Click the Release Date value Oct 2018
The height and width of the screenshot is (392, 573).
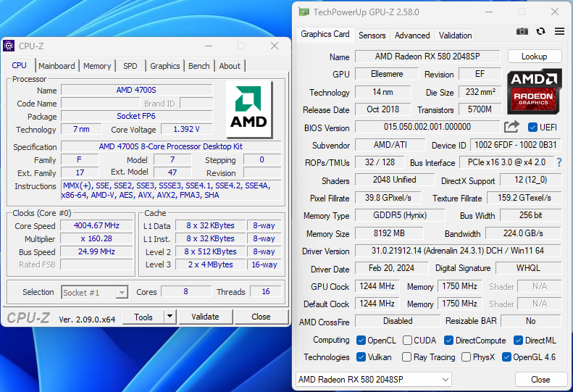[x=382, y=109]
